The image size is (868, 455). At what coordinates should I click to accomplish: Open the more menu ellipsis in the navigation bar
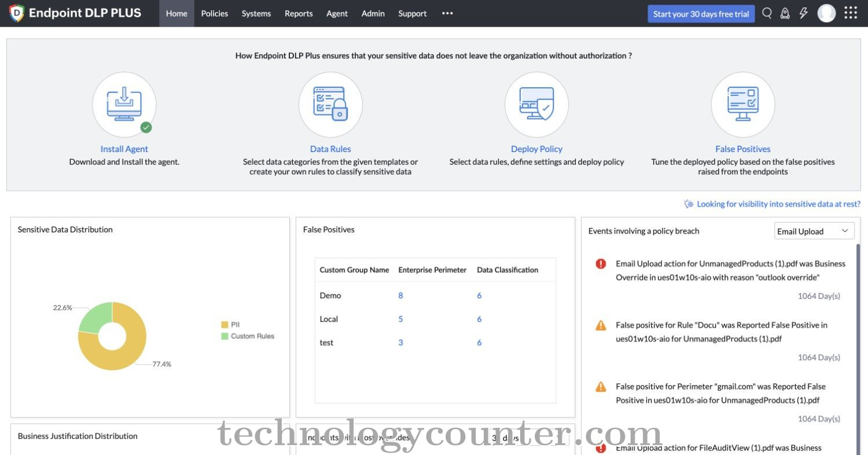coord(447,13)
